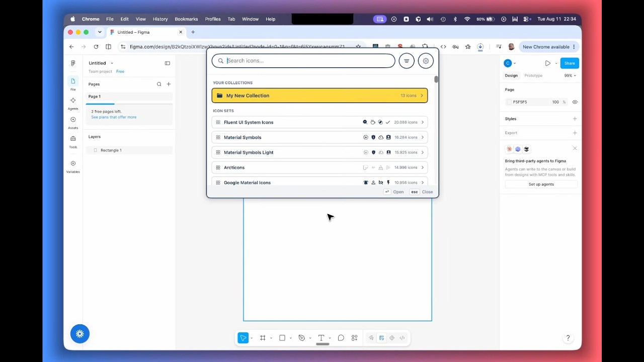Open the Assets sidebar panel
The height and width of the screenshot is (362, 644).
pyautogui.click(x=73, y=122)
